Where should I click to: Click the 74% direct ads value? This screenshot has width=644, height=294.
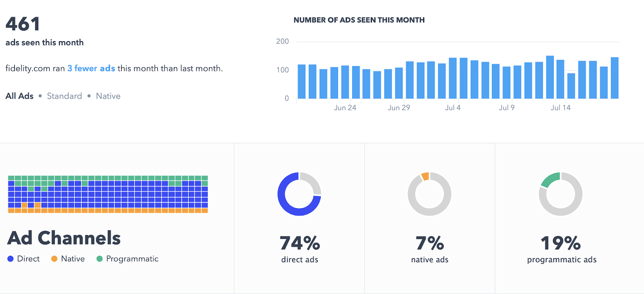pos(300,243)
